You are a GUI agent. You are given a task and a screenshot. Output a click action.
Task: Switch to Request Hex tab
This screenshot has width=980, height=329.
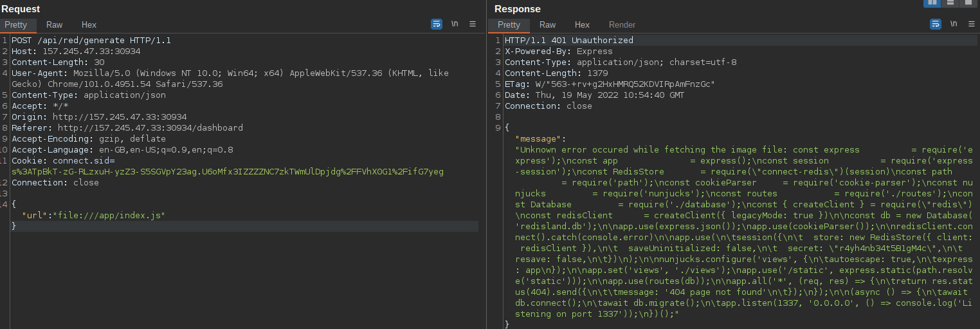(89, 24)
